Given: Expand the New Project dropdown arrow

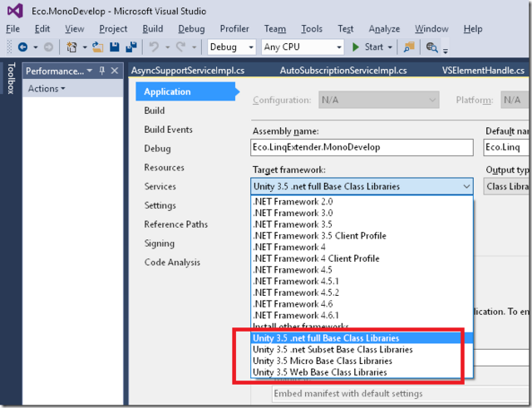Looking at the screenshot, I should pyautogui.click(x=85, y=47).
